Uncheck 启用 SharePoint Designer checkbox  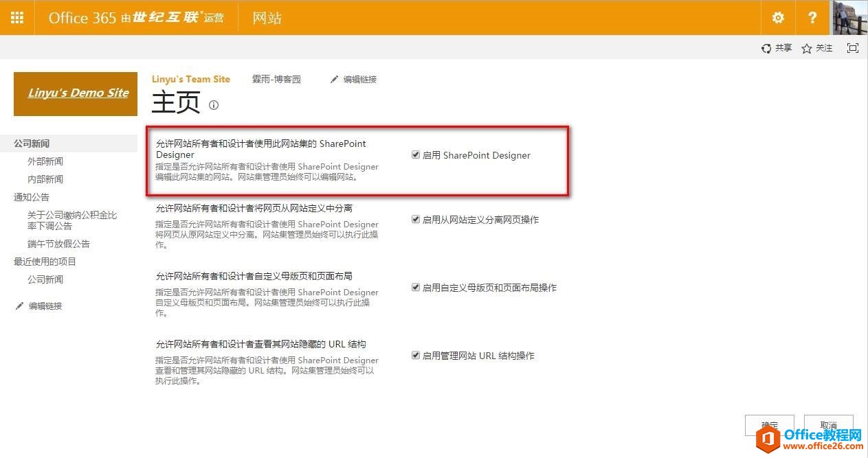[x=416, y=155]
